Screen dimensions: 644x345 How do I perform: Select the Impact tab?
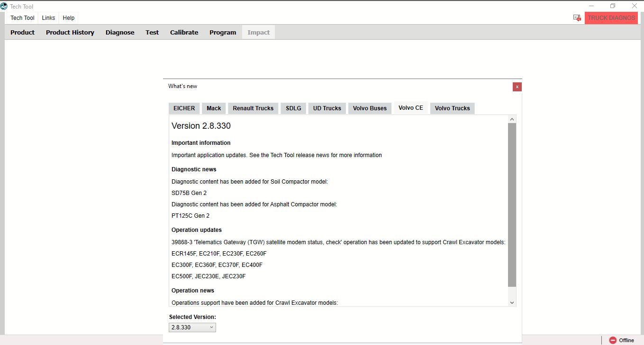[x=259, y=32]
